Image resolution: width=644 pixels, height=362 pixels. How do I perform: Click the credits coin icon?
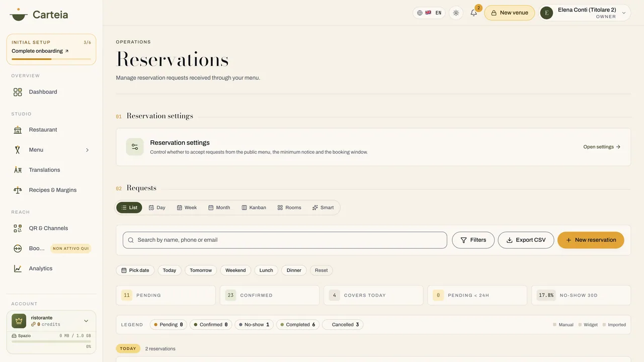[33, 324]
